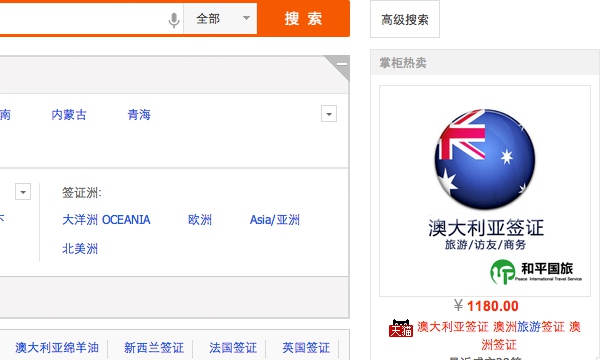Filter by 欧洲 continent

(x=200, y=220)
